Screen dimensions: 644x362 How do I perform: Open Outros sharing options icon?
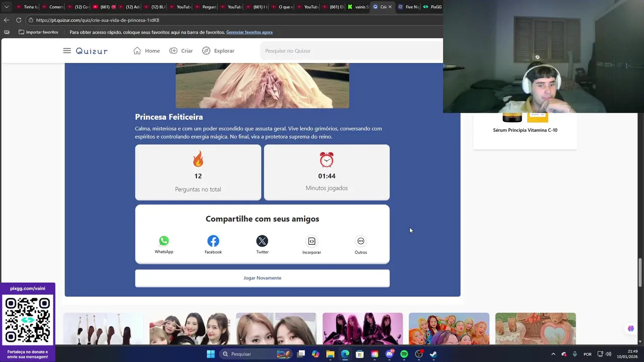(361, 241)
